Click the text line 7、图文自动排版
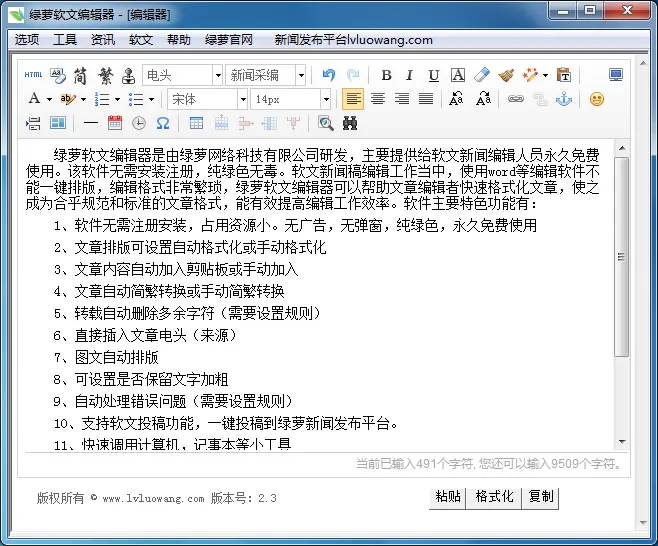Image resolution: width=658 pixels, height=546 pixels. click(106, 358)
